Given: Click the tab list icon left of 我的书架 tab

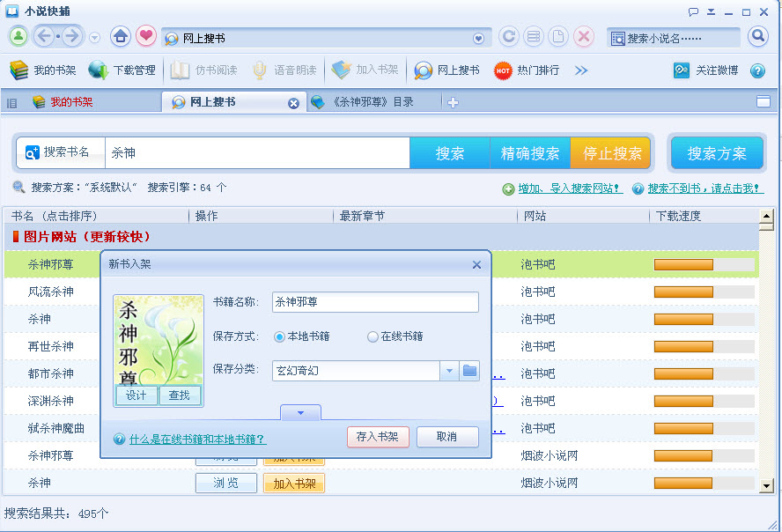Looking at the screenshot, I should [11, 103].
